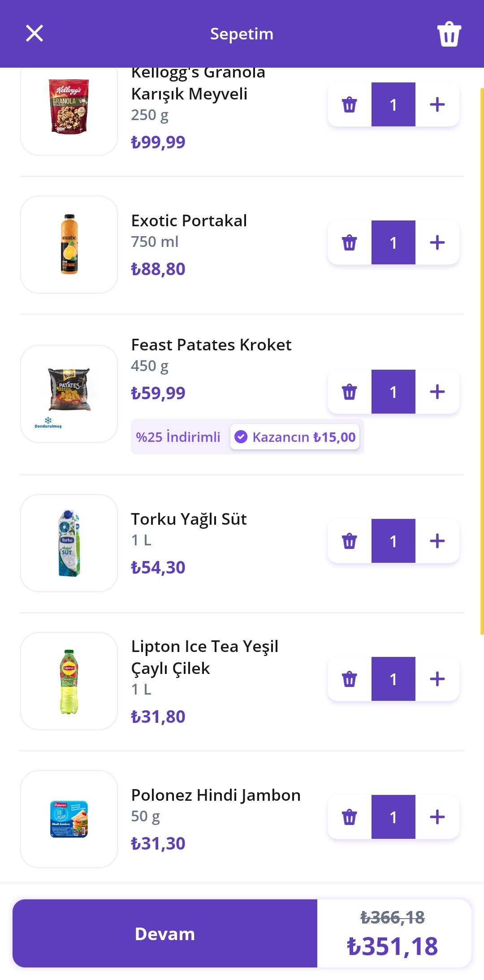Open the Exotic Portakal product image

coord(69,245)
